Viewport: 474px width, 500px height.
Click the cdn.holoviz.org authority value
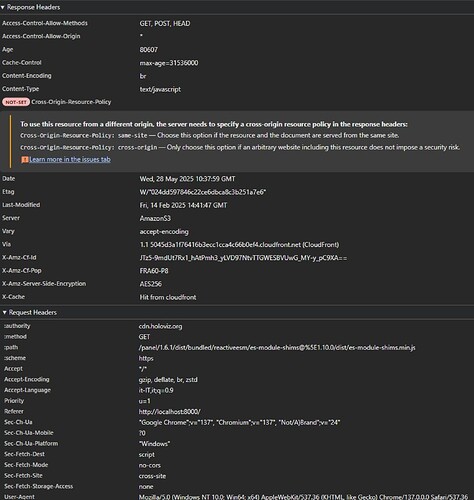pos(160,326)
